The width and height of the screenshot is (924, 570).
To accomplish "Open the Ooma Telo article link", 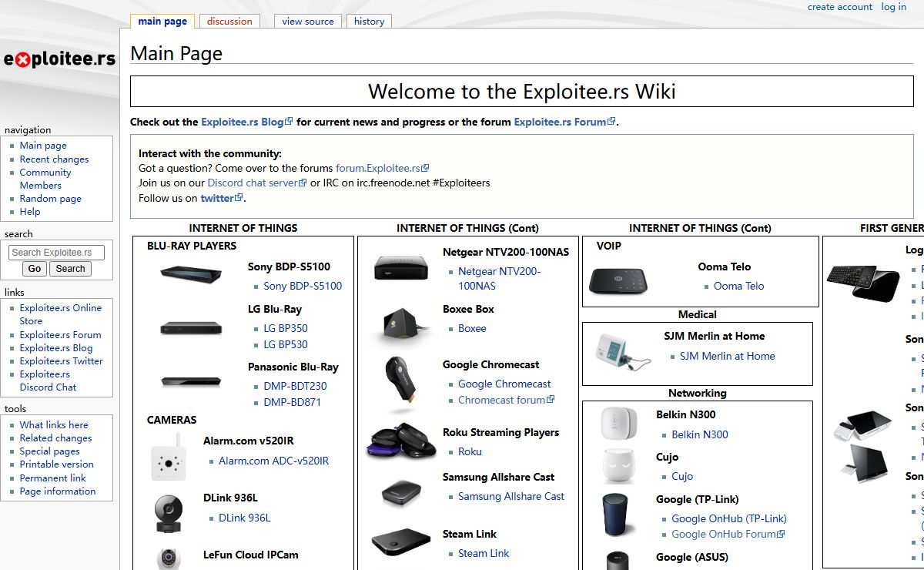I will [739, 286].
